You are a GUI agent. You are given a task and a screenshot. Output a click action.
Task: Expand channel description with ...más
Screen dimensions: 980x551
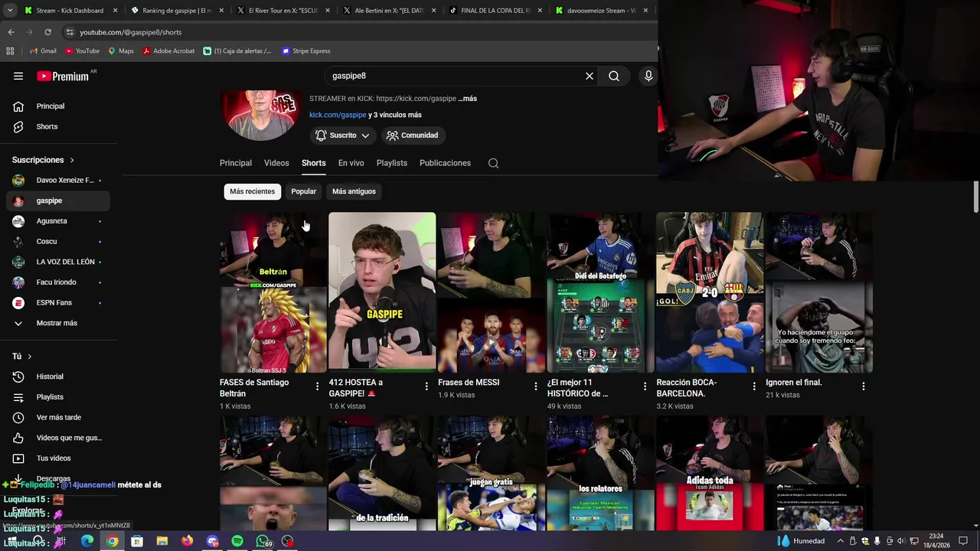468,99
